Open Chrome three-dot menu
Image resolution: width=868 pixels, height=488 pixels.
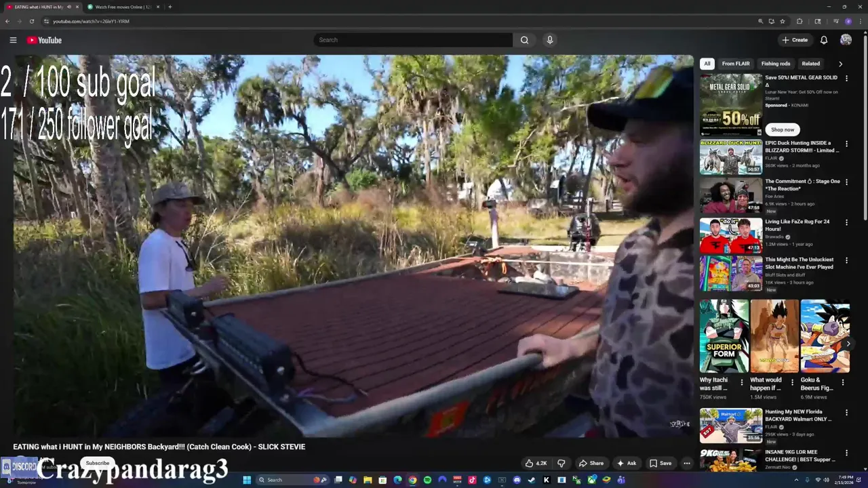(x=861, y=21)
